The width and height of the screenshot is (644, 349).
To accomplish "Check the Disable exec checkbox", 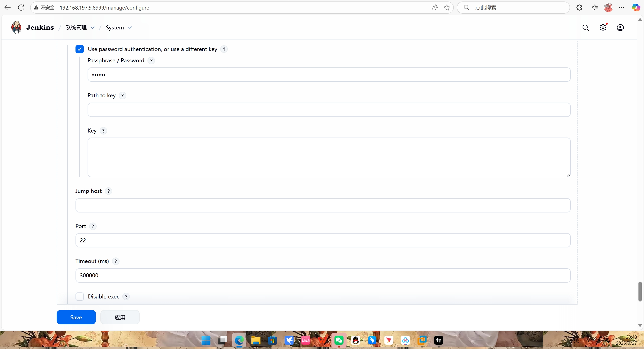I will pos(80,297).
